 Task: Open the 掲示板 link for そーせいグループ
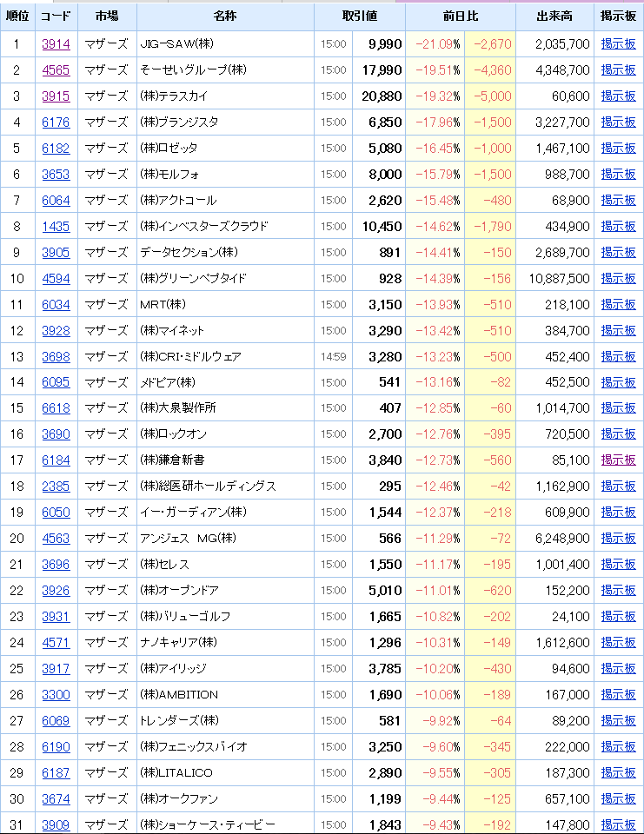[619, 70]
